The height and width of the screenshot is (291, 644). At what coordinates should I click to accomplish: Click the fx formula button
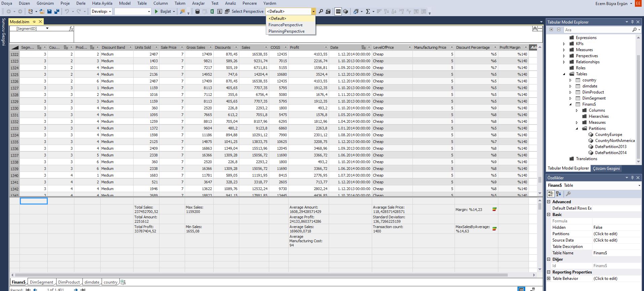click(x=71, y=29)
